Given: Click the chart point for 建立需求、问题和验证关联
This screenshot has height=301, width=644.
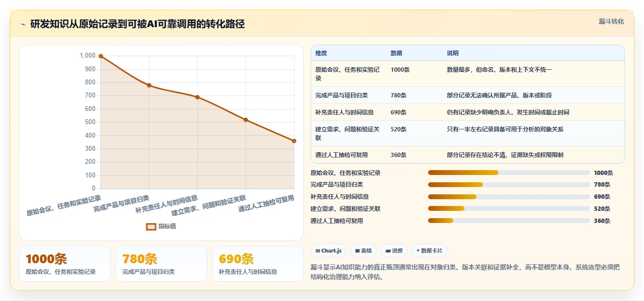Looking at the screenshot, I should (x=246, y=120).
